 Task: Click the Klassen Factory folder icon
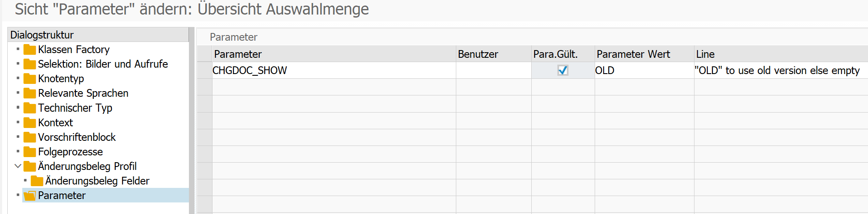(30, 50)
